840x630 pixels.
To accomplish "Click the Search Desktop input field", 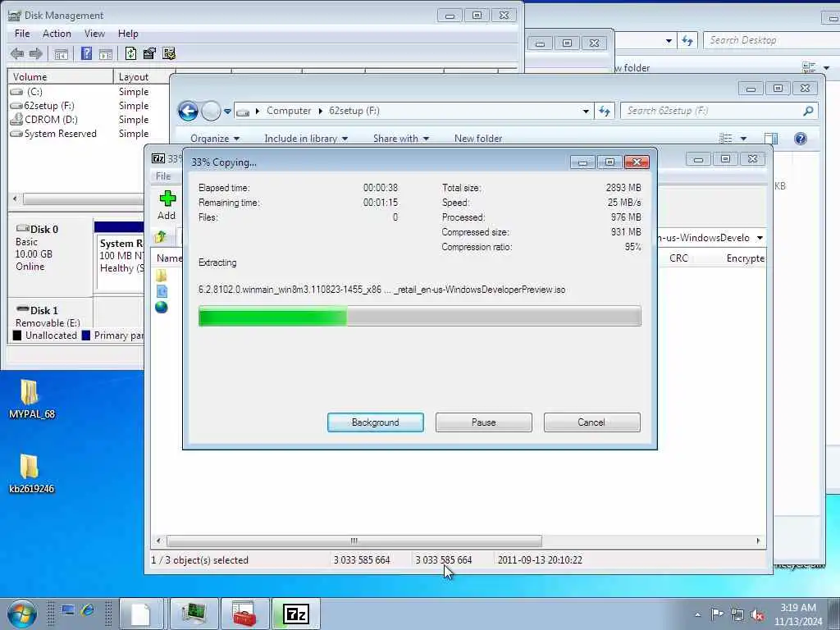I will [771, 41].
